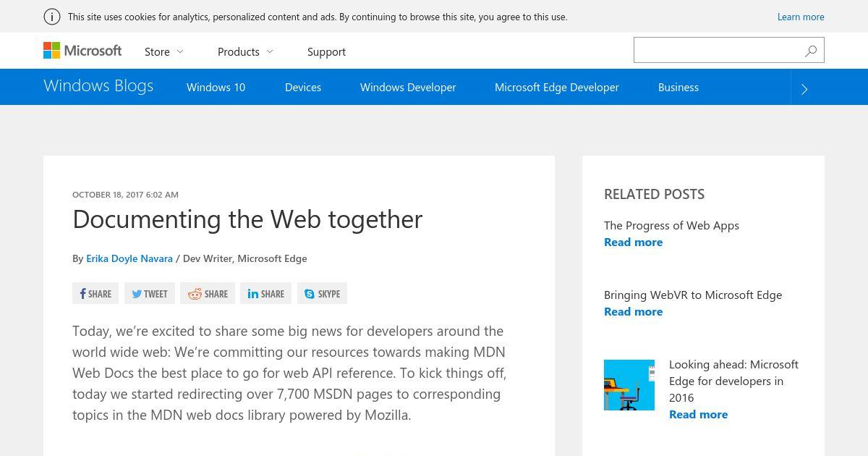Viewport: 868px width, 456px height.
Task: Tweet this article
Action: (x=150, y=293)
